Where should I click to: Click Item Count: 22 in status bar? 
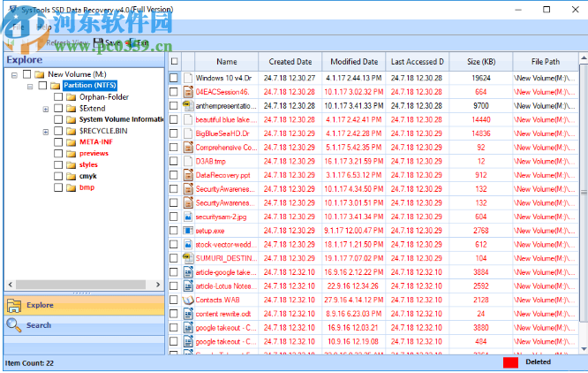29,363
